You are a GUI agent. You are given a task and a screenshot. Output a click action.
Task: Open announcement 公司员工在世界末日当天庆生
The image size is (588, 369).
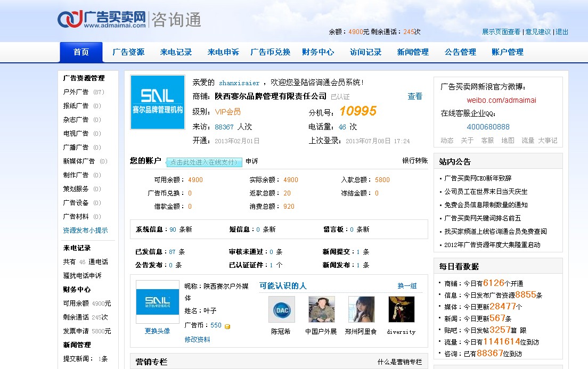point(486,192)
